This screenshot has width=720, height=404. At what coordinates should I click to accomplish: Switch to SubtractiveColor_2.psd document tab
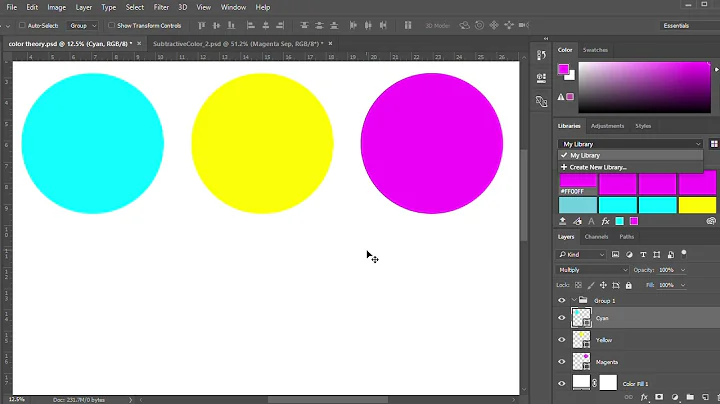[238, 44]
